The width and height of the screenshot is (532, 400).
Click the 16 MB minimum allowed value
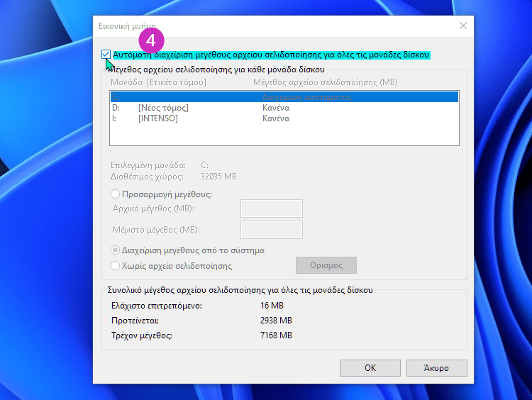(x=272, y=306)
